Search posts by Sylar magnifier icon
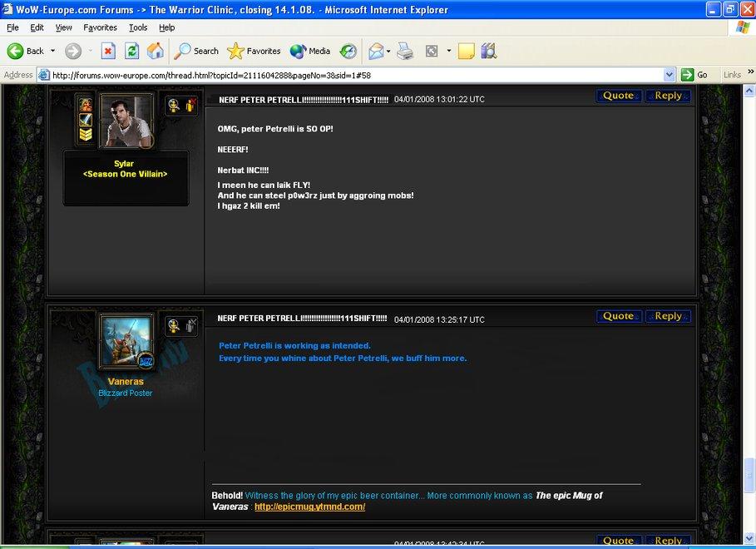The image size is (756, 549). (x=174, y=105)
